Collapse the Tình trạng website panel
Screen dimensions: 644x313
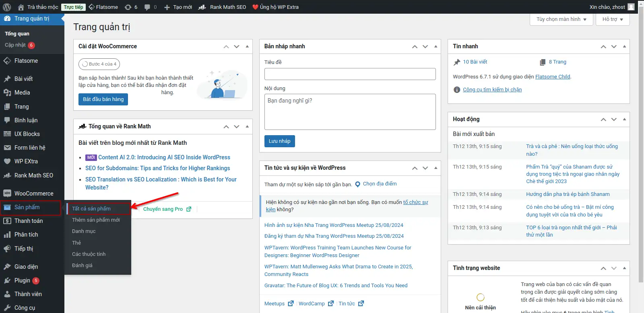click(x=624, y=268)
